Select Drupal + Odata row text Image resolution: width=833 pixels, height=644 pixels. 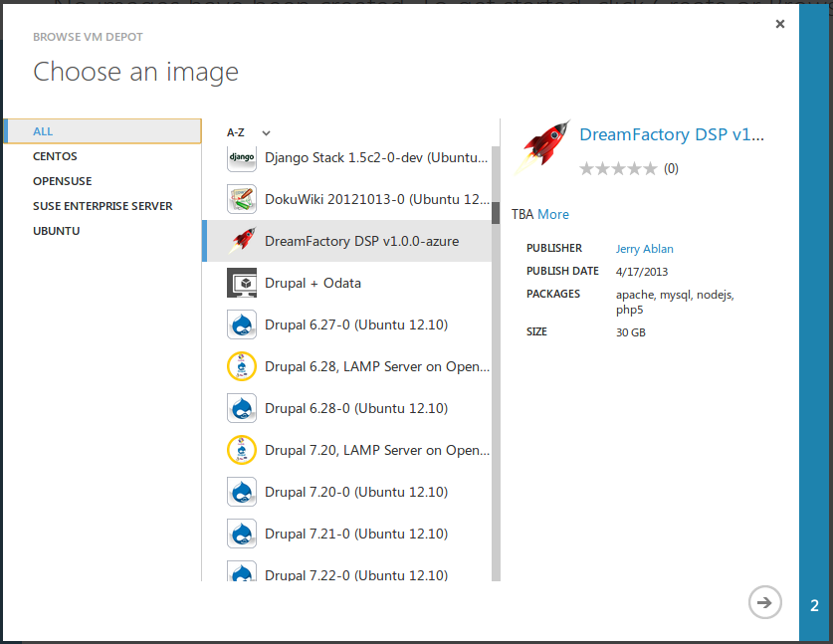click(312, 284)
